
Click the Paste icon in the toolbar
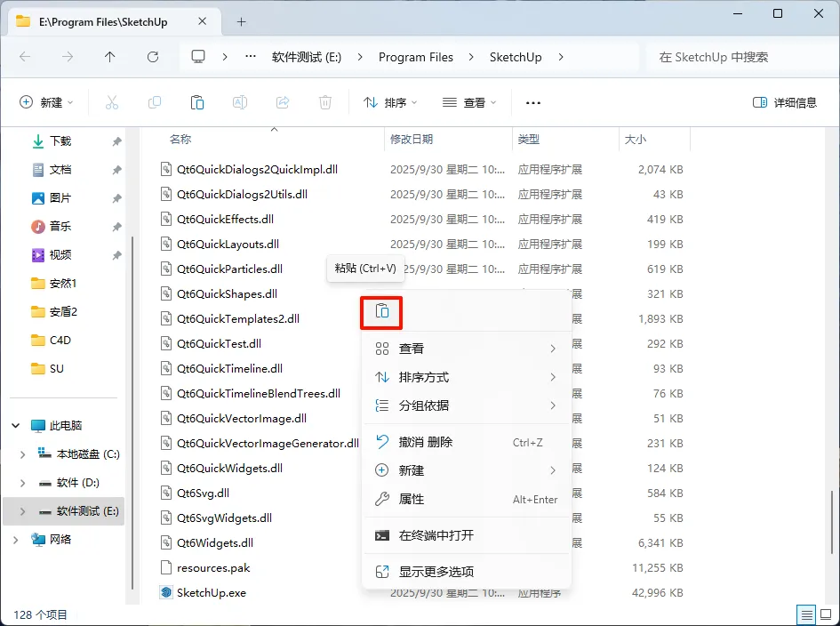tap(197, 102)
